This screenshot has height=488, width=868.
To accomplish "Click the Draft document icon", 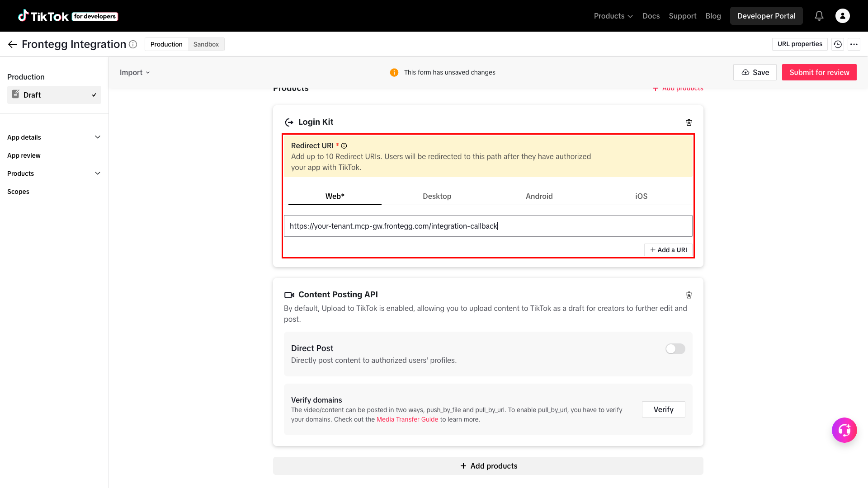I will (15, 94).
